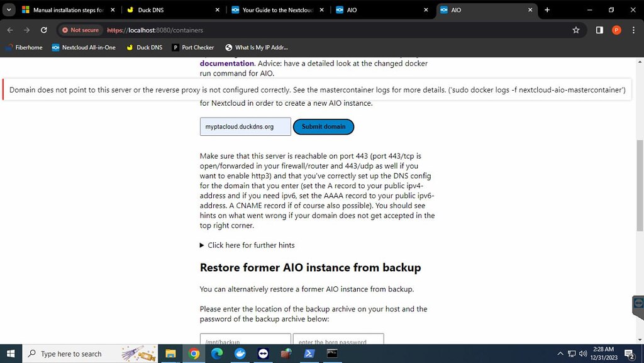Open Docker Desktop from the taskbar

(x=240, y=354)
